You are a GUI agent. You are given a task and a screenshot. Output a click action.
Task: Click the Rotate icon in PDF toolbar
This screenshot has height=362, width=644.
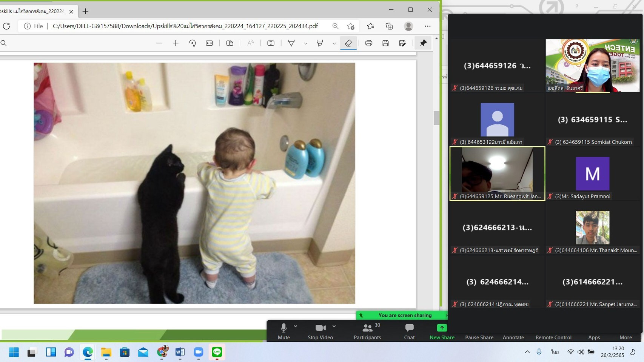(193, 43)
